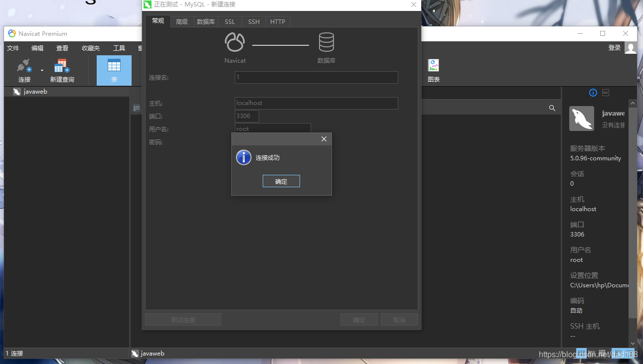Screen dimensions: 643x364
Task: Switch to the 高级 tab
Action: pyautogui.click(x=182, y=22)
